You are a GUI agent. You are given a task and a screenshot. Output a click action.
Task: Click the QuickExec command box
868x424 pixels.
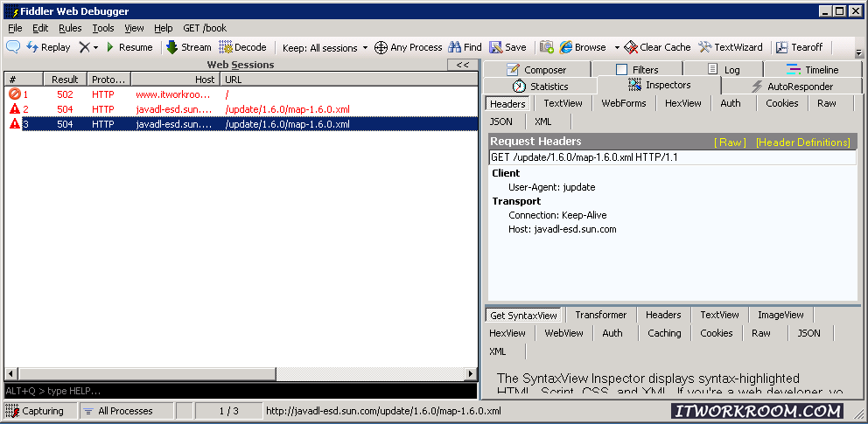coord(241,391)
